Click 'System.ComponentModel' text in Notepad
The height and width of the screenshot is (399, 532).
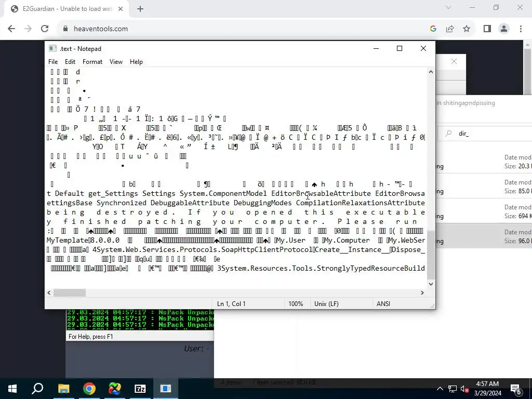tap(223, 193)
